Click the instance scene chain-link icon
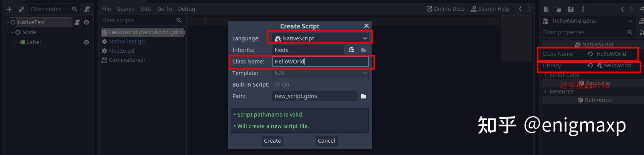This screenshot has width=644, height=155. pos(22,9)
